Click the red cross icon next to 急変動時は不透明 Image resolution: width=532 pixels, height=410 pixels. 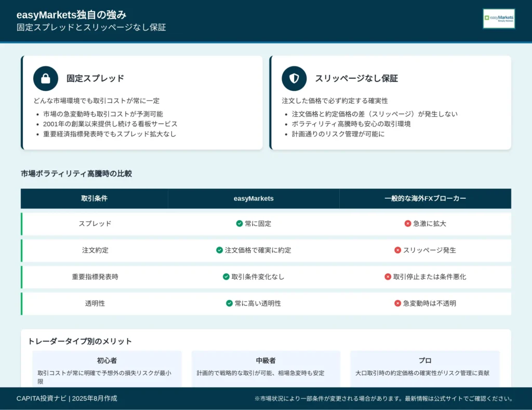[397, 303]
